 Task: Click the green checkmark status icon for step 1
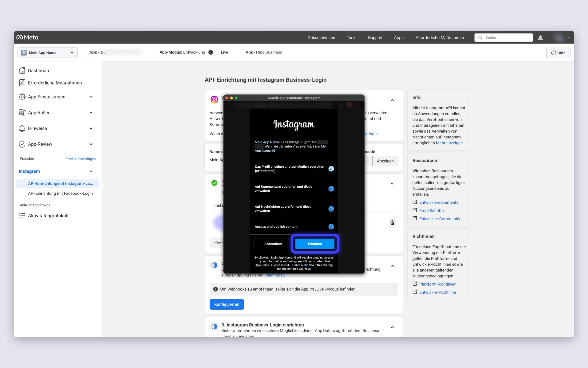tap(214, 183)
